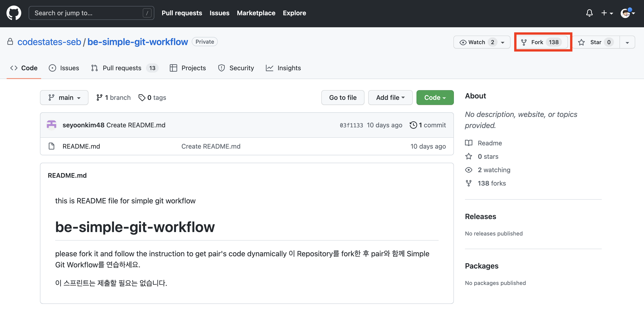Focus the Search or jump to field

(x=91, y=13)
